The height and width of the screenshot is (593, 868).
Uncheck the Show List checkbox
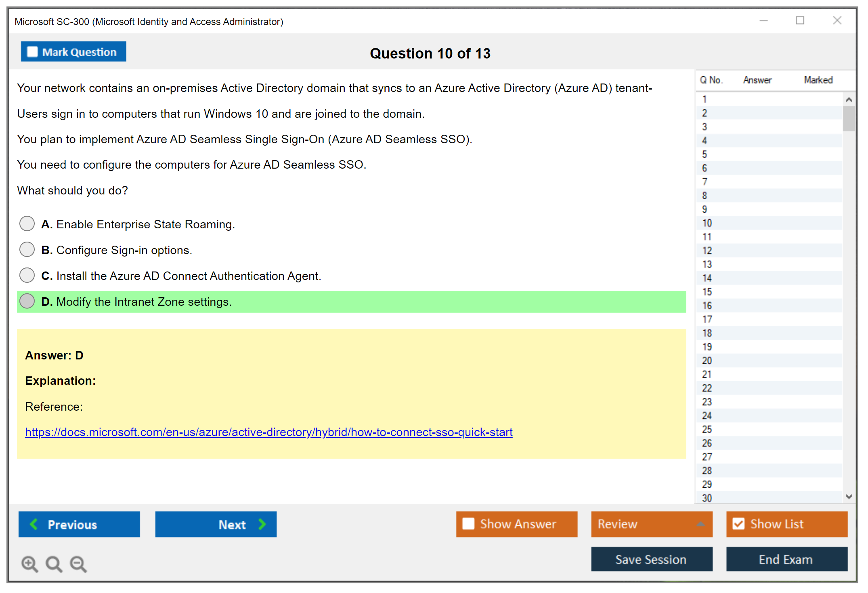pyautogui.click(x=738, y=524)
